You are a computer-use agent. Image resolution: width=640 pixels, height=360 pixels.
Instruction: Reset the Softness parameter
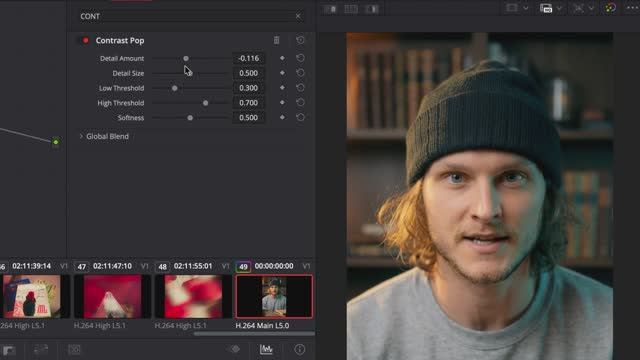point(300,117)
